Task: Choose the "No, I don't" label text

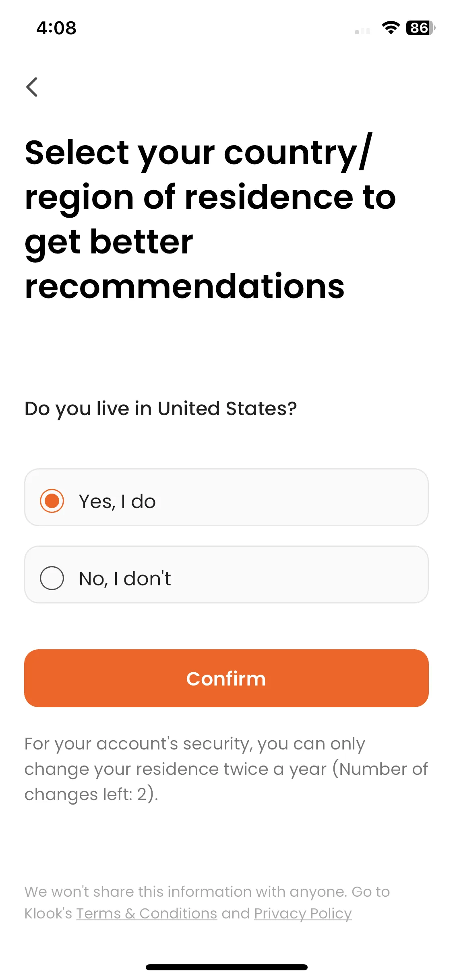Action: click(x=125, y=579)
